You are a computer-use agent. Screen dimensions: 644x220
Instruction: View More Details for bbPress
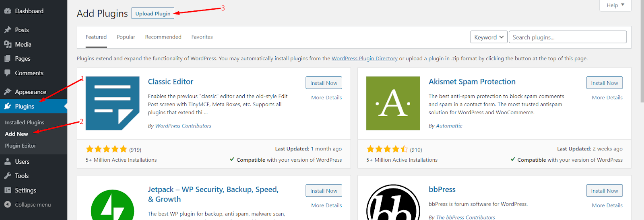point(607,205)
